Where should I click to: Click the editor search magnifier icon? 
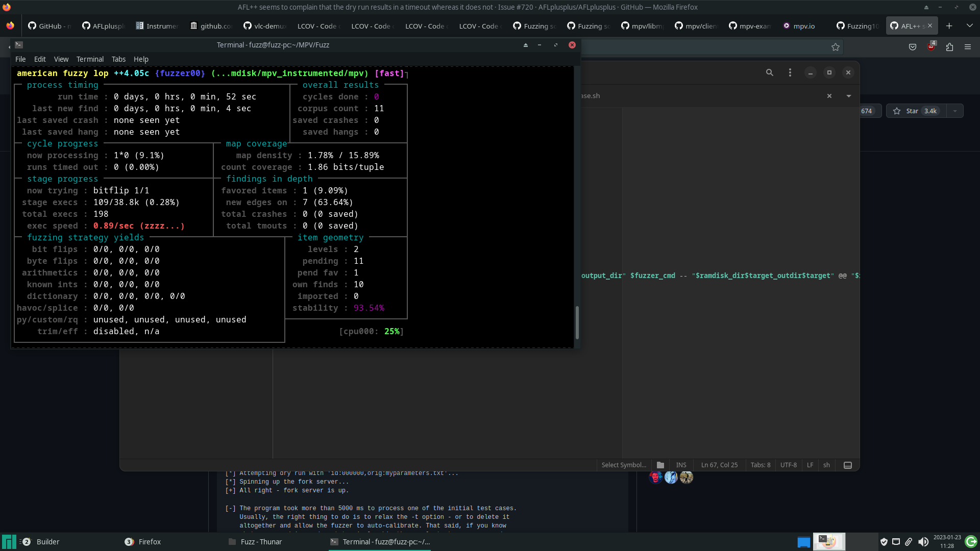point(770,72)
